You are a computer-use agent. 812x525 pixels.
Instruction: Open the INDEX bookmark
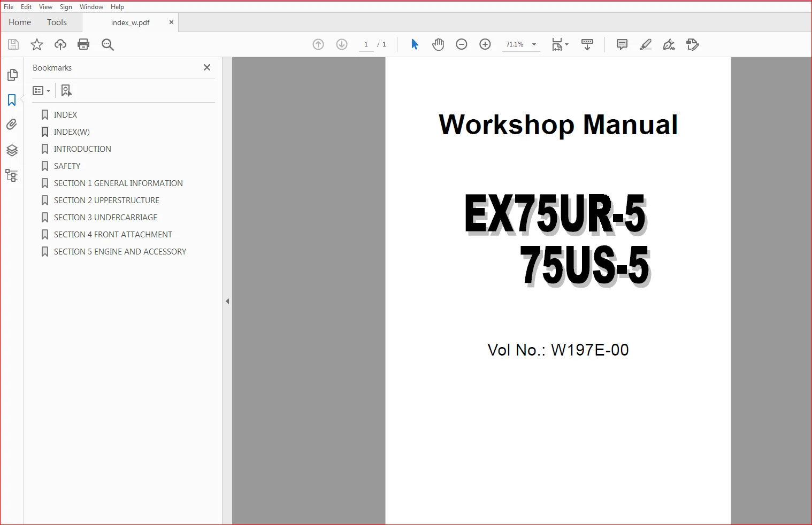pyautogui.click(x=65, y=115)
